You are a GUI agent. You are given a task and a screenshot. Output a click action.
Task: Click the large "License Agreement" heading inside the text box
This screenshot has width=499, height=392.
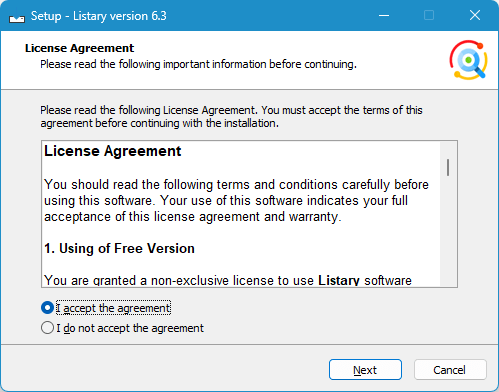pos(113,151)
